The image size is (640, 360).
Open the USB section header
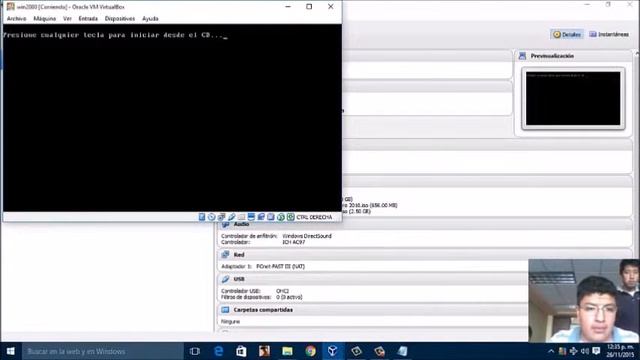(x=373, y=279)
